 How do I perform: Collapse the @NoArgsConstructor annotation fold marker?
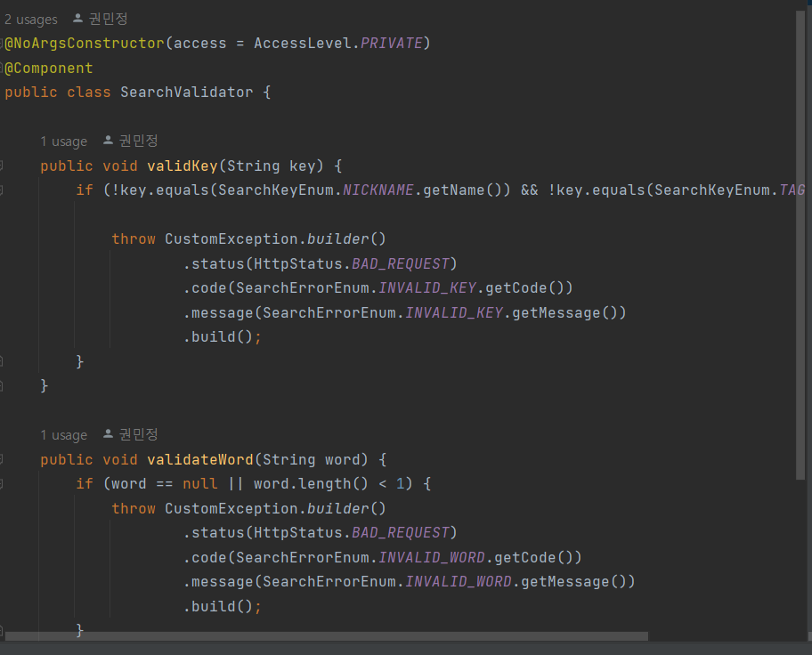[x=2, y=43]
